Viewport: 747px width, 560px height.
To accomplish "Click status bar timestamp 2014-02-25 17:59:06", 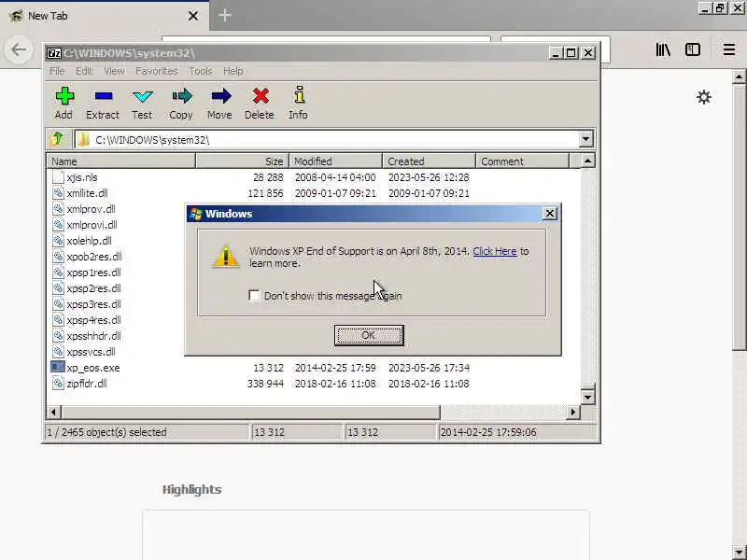I will [x=488, y=432].
